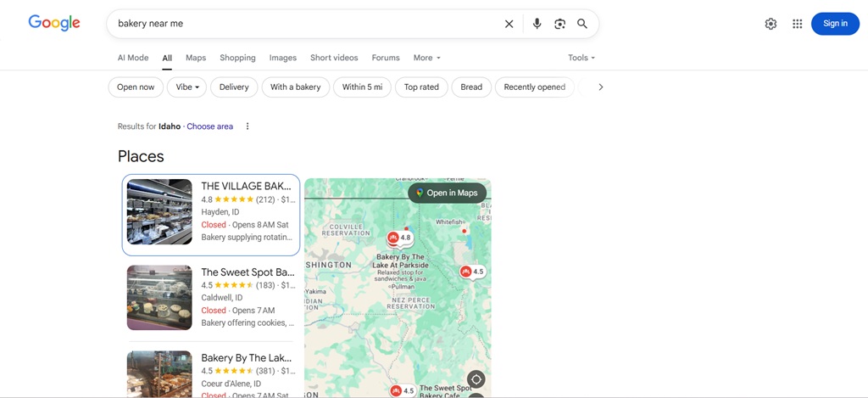
Task: Open three-dot menu beside Choose area
Action: point(248,126)
